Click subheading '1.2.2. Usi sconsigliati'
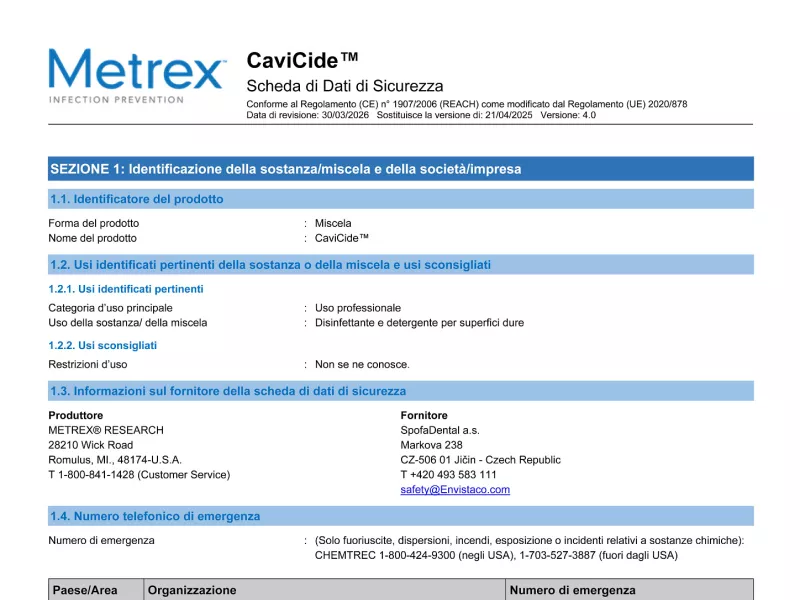Image resolution: width=800 pixels, height=600 pixels. (x=103, y=345)
